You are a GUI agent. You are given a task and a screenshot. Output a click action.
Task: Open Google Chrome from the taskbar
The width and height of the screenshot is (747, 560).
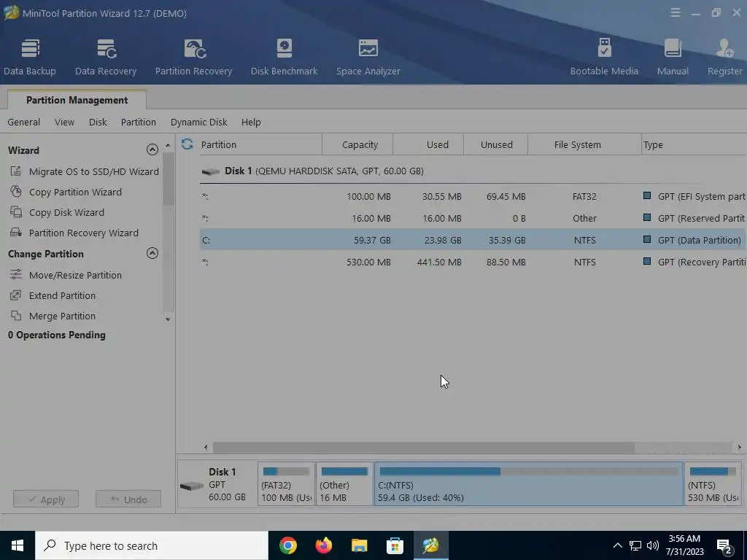pyautogui.click(x=287, y=545)
